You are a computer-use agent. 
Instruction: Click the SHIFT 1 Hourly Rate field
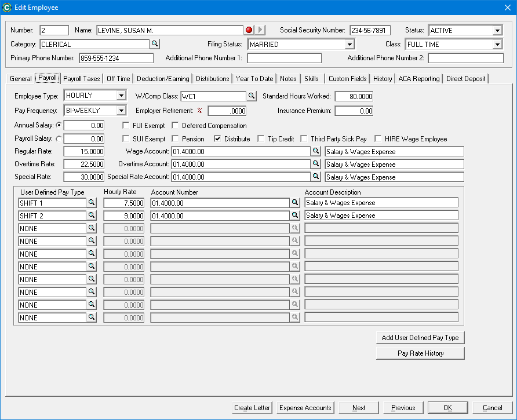(123, 203)
